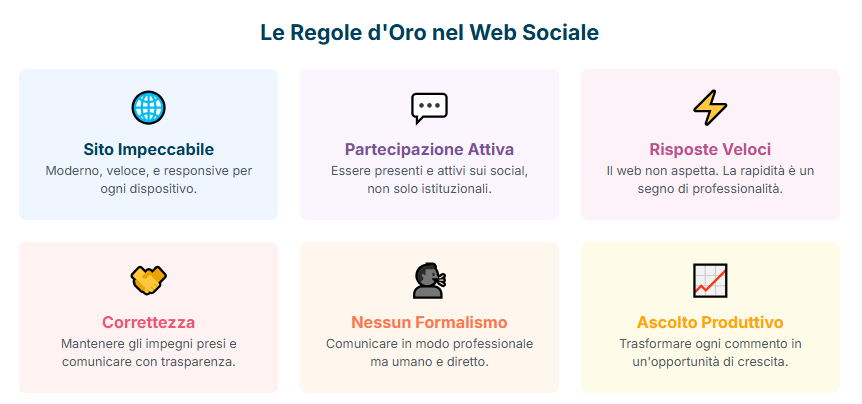Click the text 'Trasformare ogni commento'
The width and height of the screenshot is (862, 404).
[710, 344]
